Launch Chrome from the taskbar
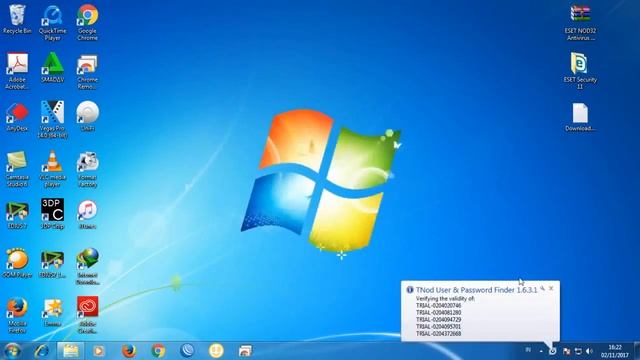640x360 pixels. 158,351
